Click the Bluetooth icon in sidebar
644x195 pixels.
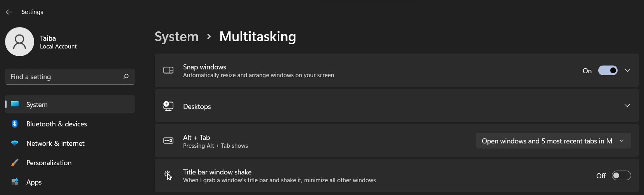(15, 124)
